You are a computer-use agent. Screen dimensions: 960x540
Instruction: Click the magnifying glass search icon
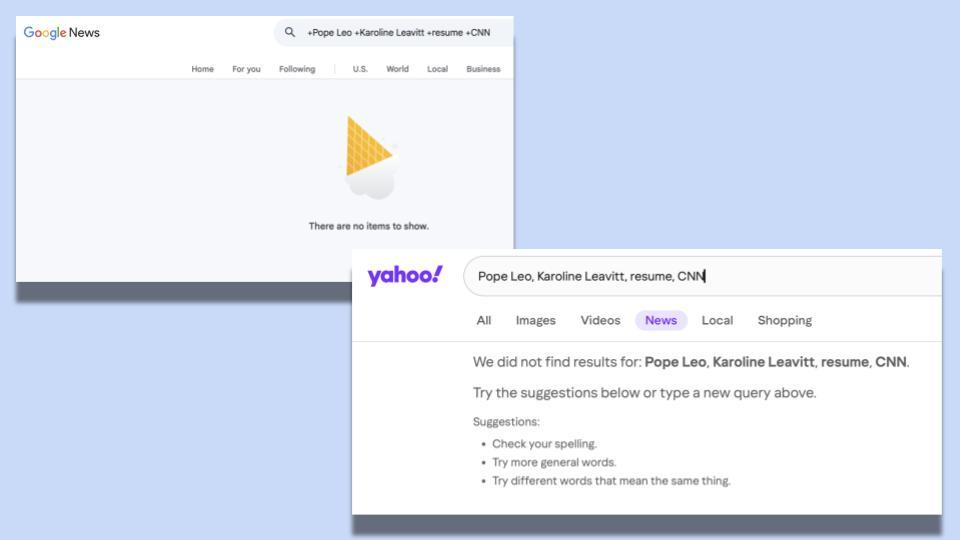click(x=290, y=33)
